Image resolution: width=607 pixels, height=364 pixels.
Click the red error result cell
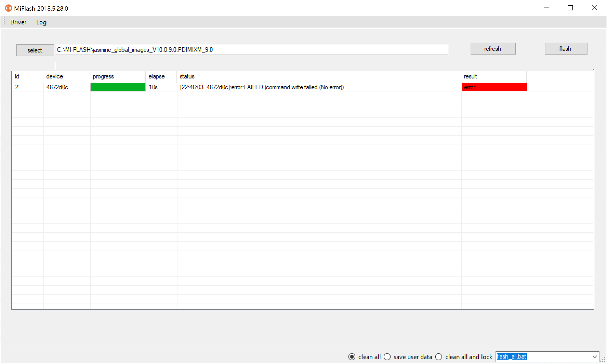point(494,87)
